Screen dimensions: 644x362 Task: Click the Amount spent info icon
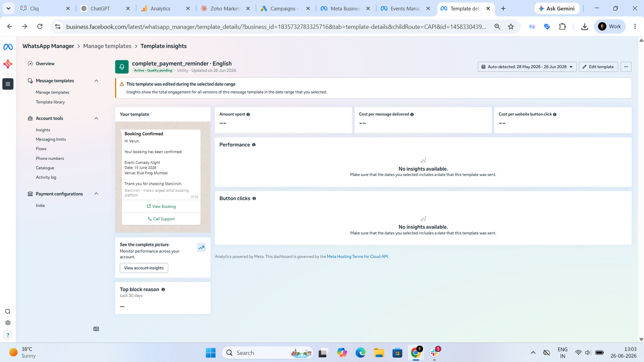pyautogui.click(x=248, y=115)
